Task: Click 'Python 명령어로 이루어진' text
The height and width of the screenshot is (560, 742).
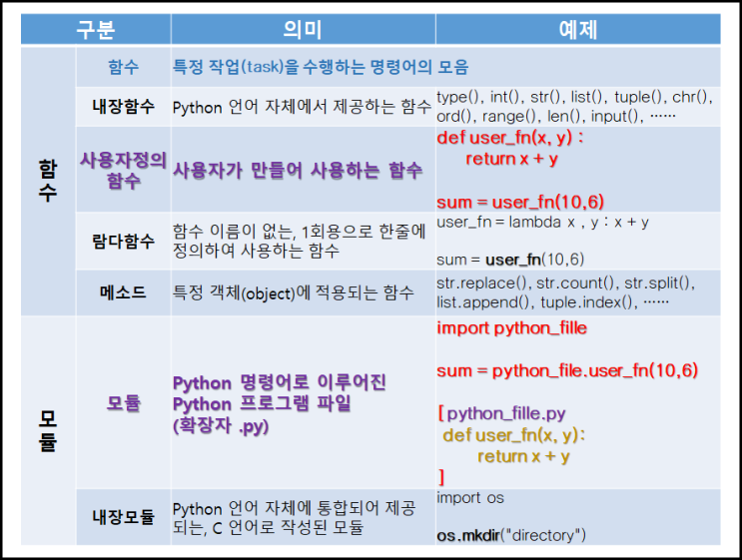Action: pos(280,382)
